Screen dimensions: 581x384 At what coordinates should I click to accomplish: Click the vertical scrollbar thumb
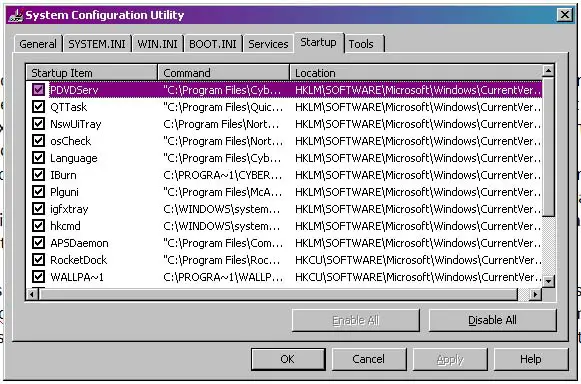(548, 146)
